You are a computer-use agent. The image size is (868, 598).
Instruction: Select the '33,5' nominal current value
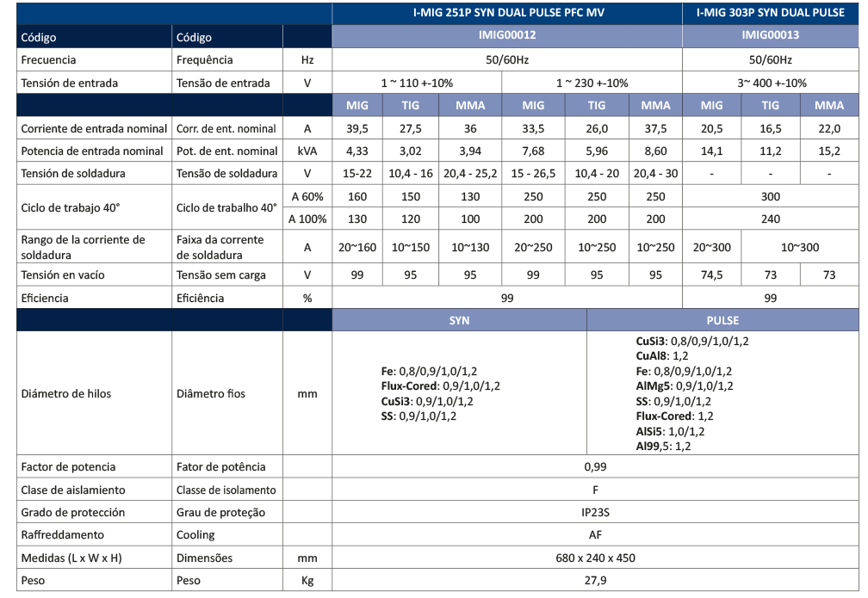click(x=532, y=129)
